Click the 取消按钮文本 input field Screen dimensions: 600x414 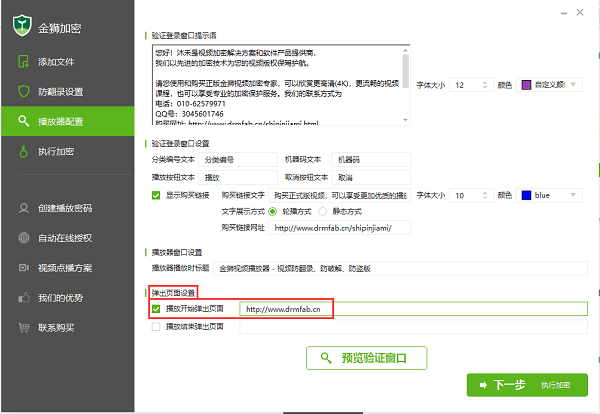pyautogui.click(x=371, y=178)
